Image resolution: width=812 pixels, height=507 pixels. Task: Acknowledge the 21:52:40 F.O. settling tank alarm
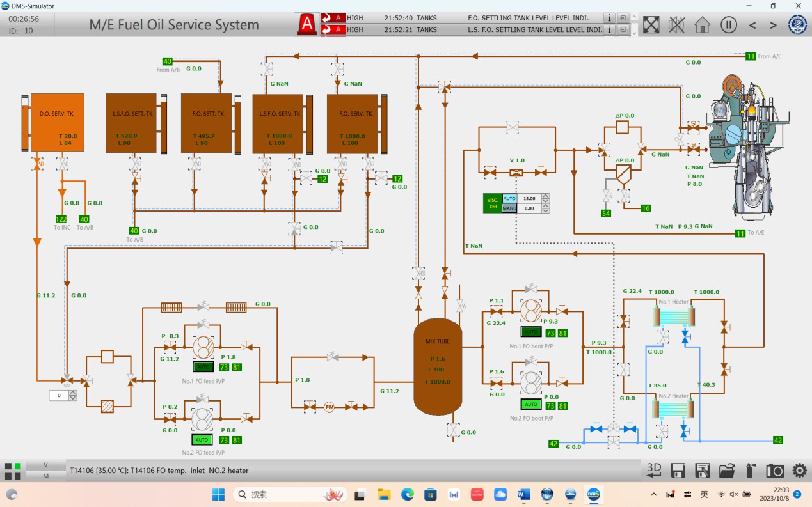(333, 18)
